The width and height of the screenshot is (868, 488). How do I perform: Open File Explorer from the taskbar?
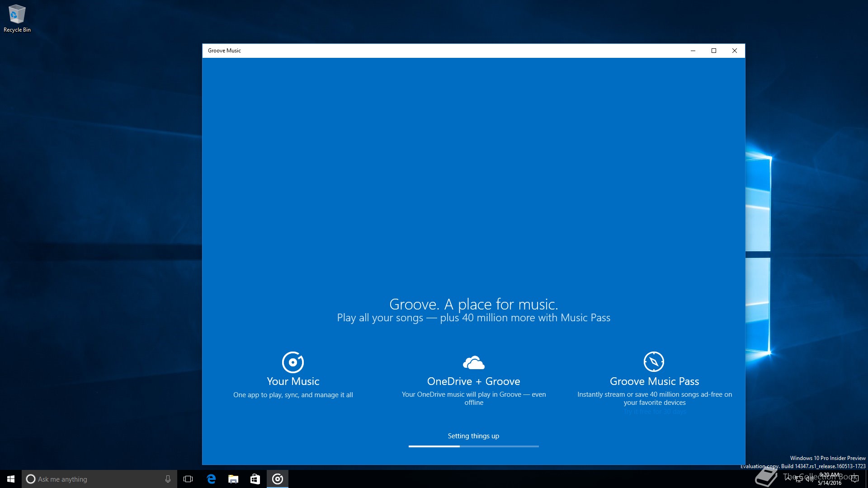pos(233,479)
